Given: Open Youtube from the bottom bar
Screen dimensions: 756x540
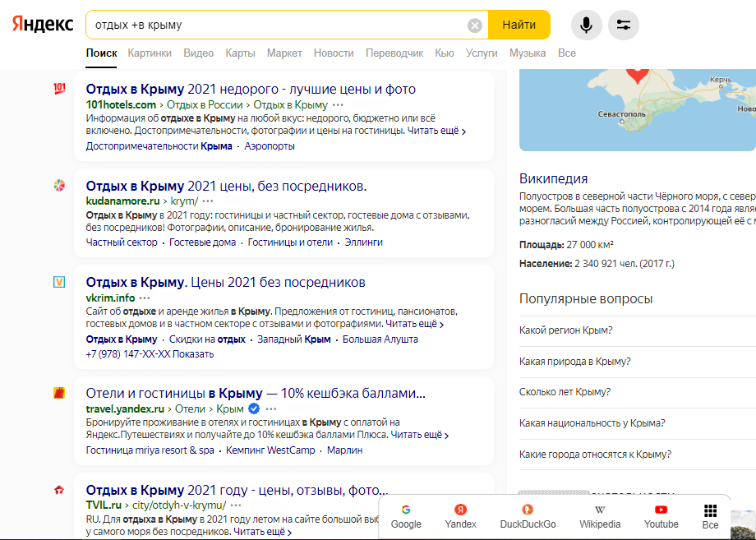Looking at the screenshot, I should tap(661, 517).
